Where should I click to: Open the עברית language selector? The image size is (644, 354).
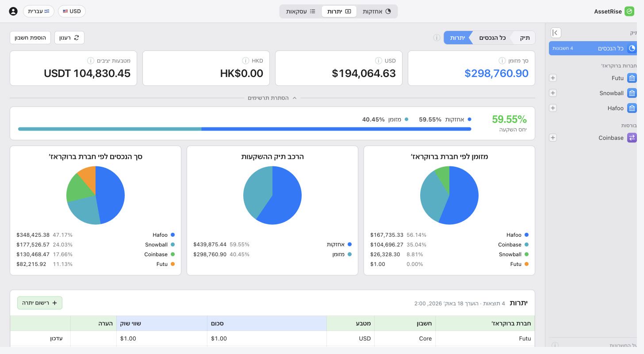38,11
